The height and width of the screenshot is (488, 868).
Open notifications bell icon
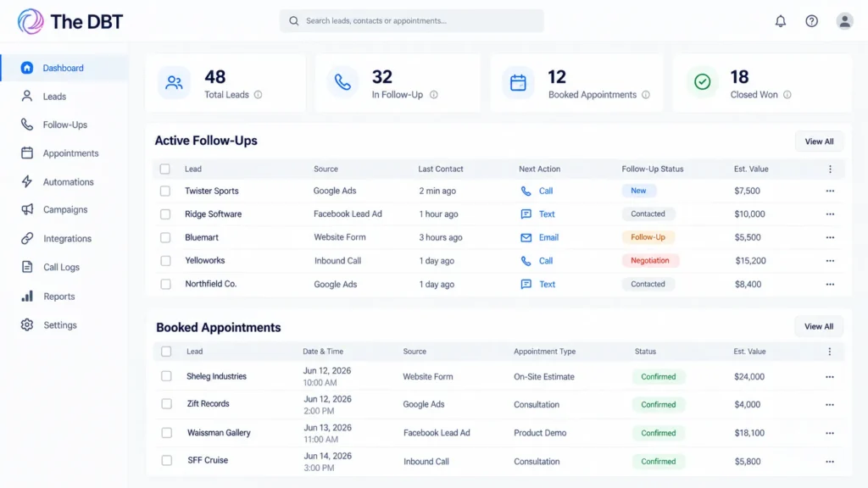coord(781,21)
